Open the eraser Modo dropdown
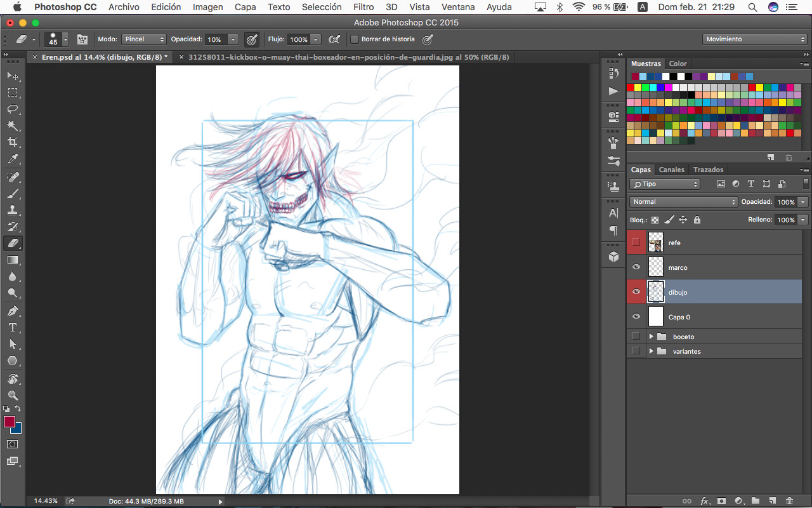Viewport: 812px width, 508px height. tap(143, 39)
